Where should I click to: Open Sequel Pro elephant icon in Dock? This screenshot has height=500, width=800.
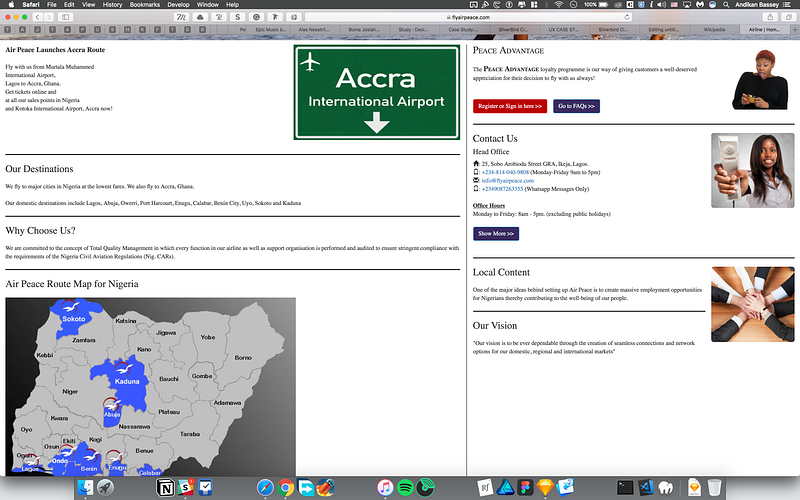(665, 488)
